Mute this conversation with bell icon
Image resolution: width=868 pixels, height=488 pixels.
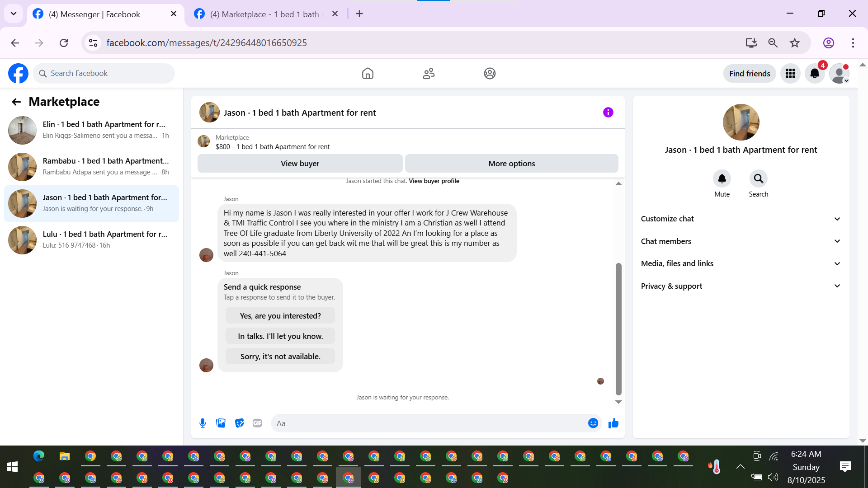pyautogui.click(x=722, y=179)
